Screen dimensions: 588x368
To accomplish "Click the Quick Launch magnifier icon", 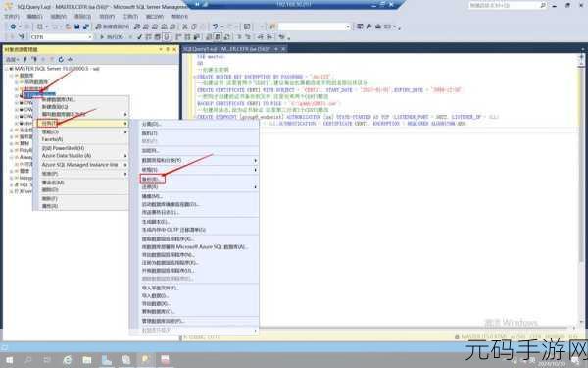I will point(543,5).
